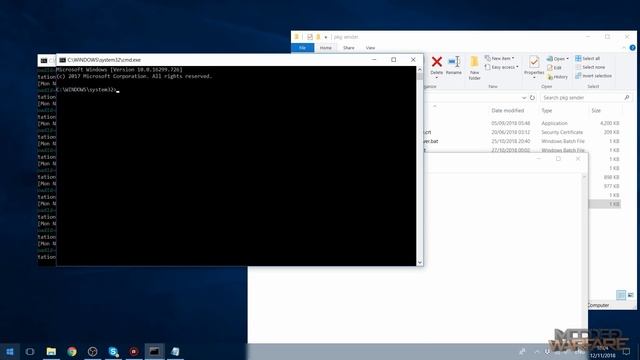Switch to the View ribbon tab

coord(370,48)
